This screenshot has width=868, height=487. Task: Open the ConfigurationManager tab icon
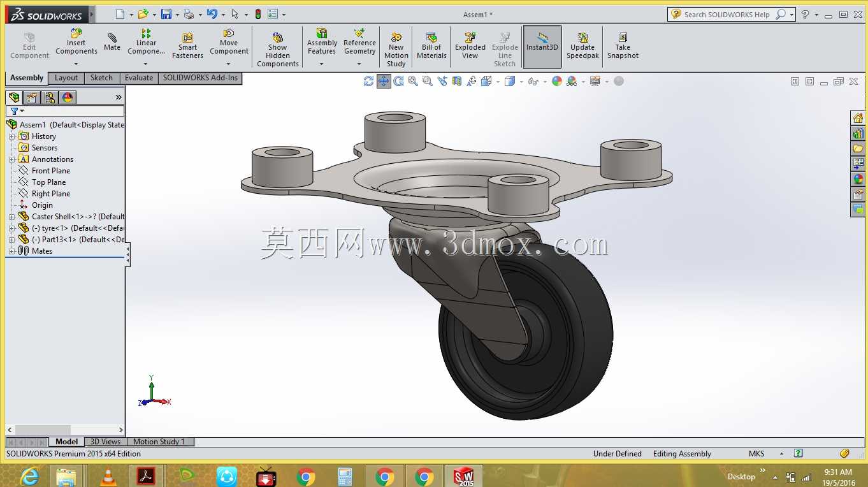[x=50, y=98]
